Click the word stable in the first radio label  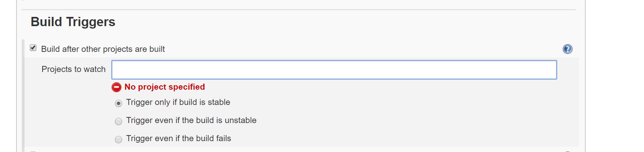point(219,102)
